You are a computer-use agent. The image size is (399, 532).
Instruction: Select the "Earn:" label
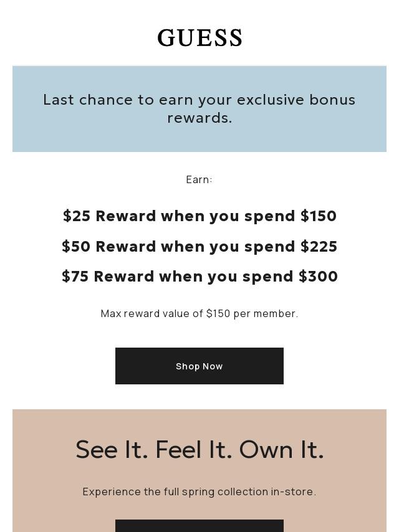(199, 179)
